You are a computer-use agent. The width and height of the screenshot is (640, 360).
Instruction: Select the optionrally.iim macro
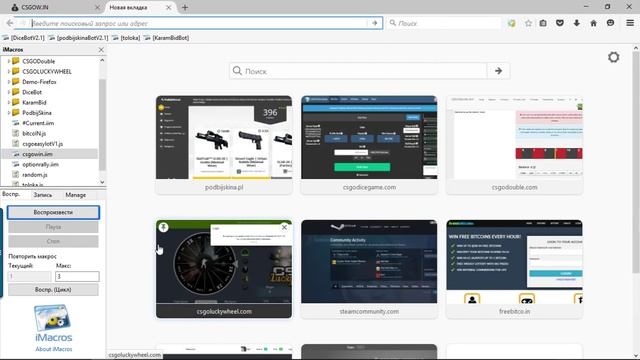pos(40,164)
